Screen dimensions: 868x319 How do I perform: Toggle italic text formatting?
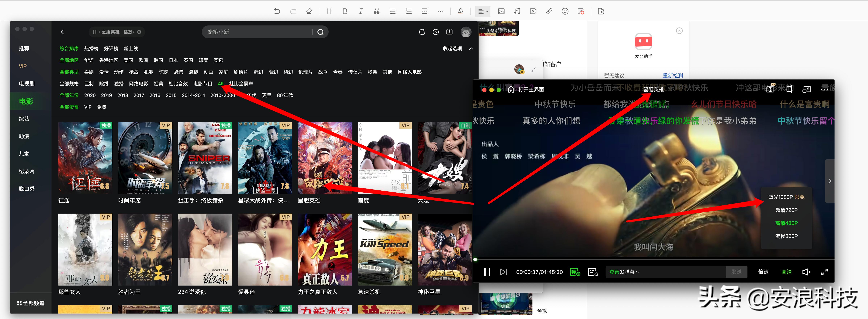(x=361, y=11)
